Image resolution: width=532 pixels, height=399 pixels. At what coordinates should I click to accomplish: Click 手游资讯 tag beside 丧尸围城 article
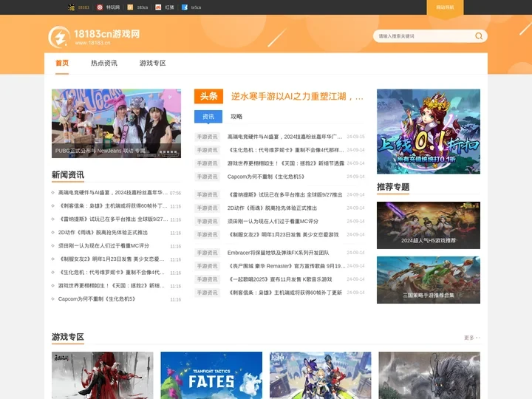click(x=208, y=266)
